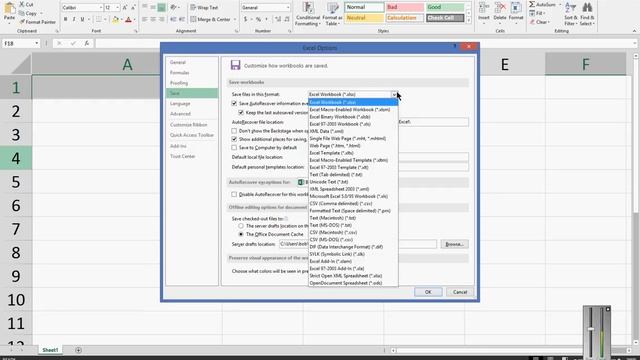Open the Formulas category in Excel Options
This screenshot has width=640, height=360.
tap(180, 73)
